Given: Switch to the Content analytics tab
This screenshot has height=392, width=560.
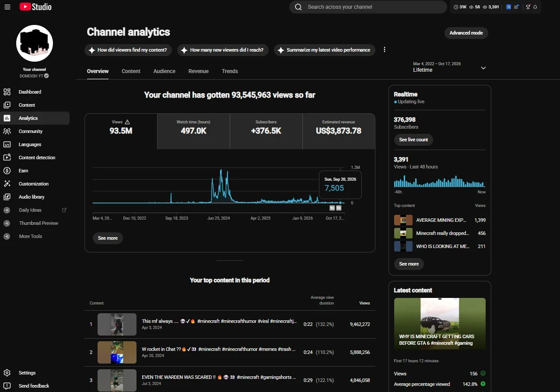Looking at the screenshot, I should pyautogui.click(x=131, y=71).
